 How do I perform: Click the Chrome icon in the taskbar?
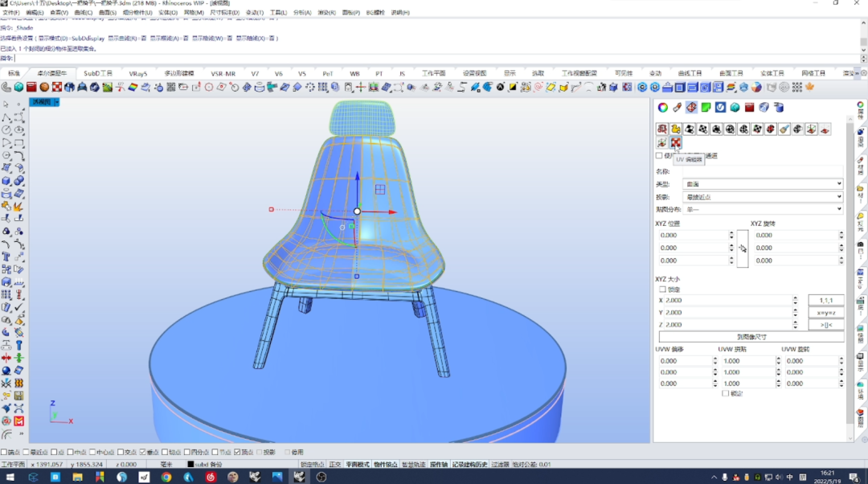166,477
